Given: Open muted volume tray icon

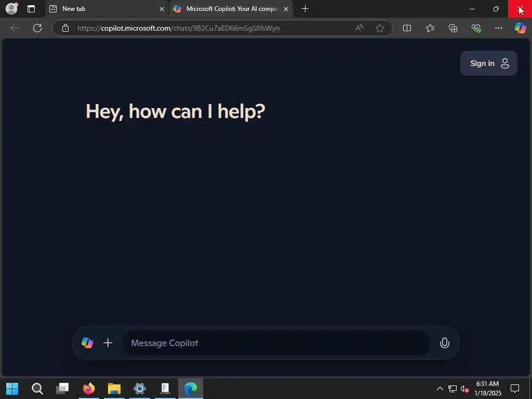Looking at the screenshot, I should point(464,389).
